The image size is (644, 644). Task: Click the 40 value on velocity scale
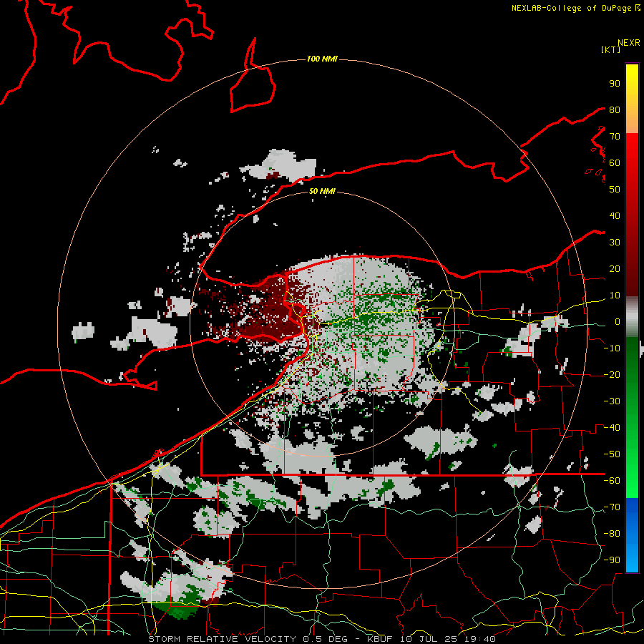point(615,216)
